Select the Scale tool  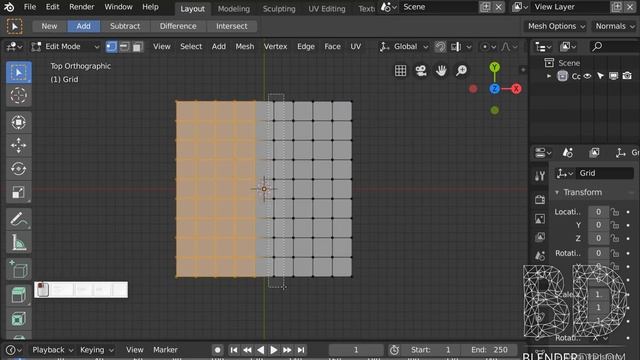click(18, 192)
